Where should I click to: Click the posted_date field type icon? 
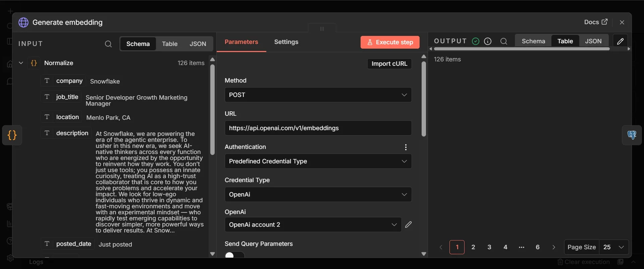click(x=47, y=244)
